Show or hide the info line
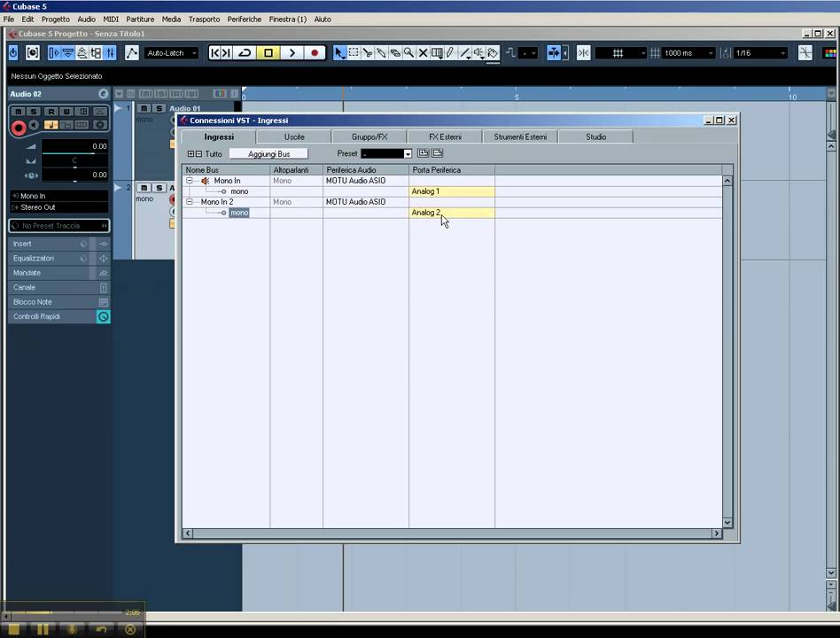The width and height of the screenshot is (840, 638). 68,52
